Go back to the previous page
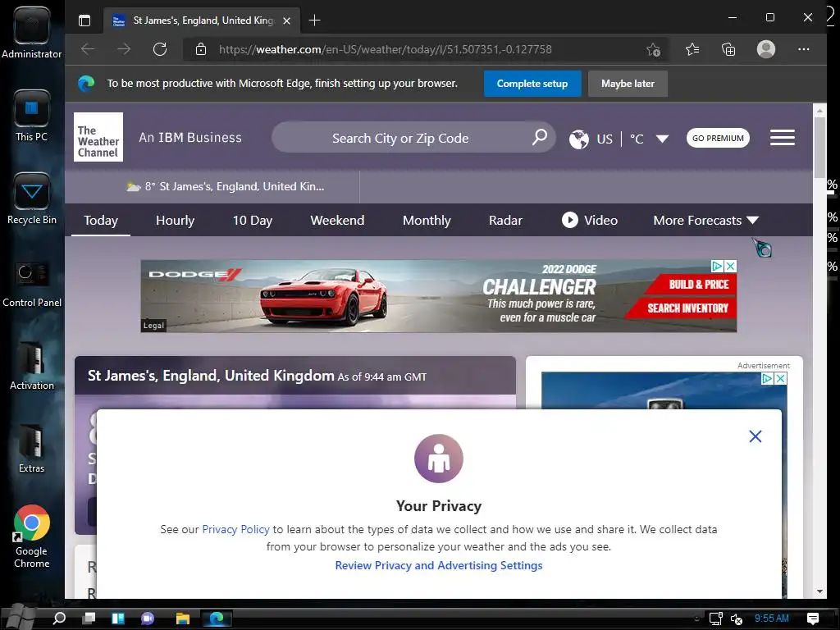Viewport: 840px width, 630px height. (x=88, y=49)
